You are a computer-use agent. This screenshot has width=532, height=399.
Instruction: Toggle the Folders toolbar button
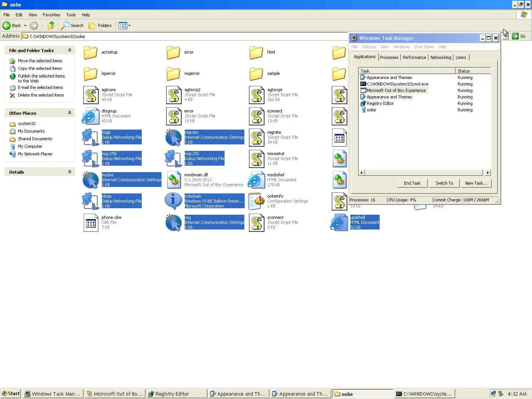pos(100,25)
